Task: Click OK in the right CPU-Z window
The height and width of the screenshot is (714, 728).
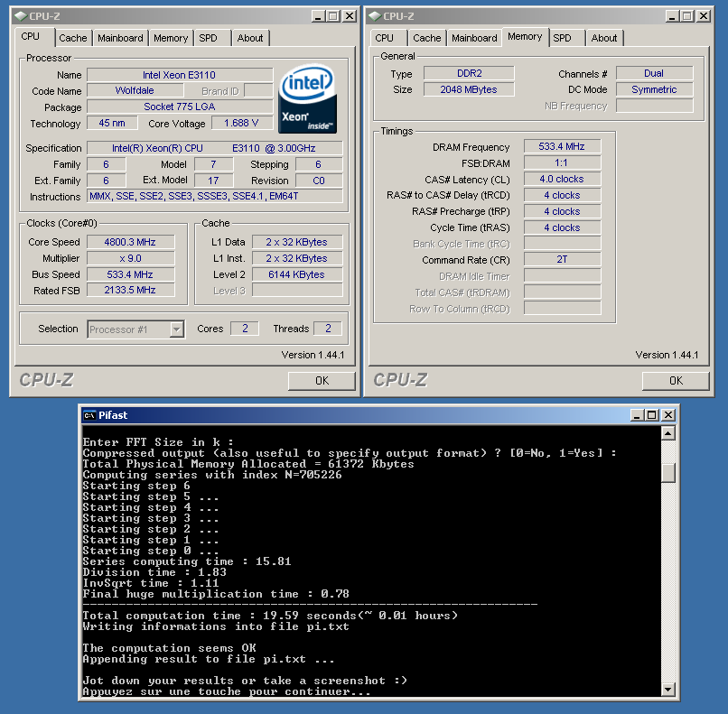Action: point(676,381)
